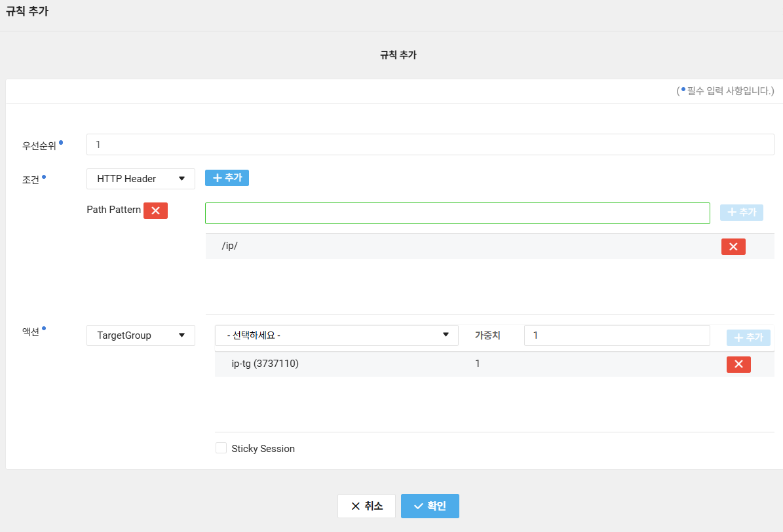Expand the 선택하세요 target group dropdown
This screenshot has width=783, height=532.
tap(337, 335)
